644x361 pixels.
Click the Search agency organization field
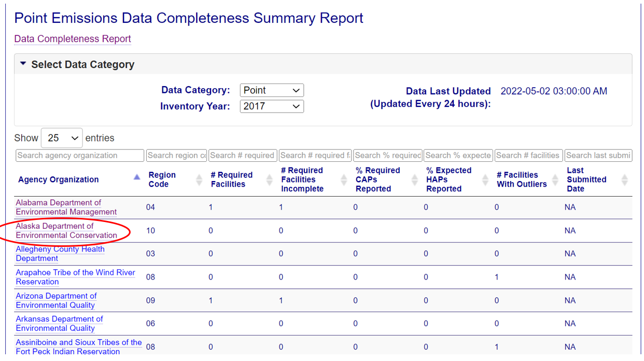[80, 156]
